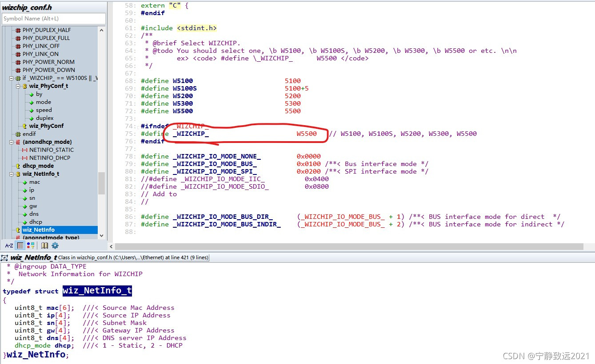Collapse the {anondhcp_mode} enum node
Screen dimensions: 595x364
point(12,142)
